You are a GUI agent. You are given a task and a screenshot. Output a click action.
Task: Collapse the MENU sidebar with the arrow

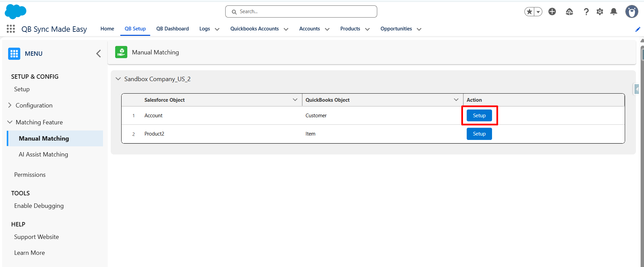pyautogui.click(x=99, y=53)
